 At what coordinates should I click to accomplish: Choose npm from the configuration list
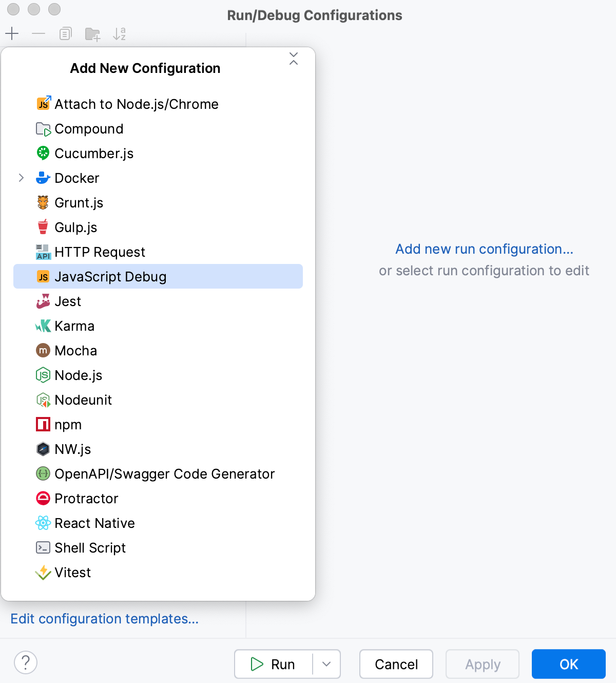(68, 424)
